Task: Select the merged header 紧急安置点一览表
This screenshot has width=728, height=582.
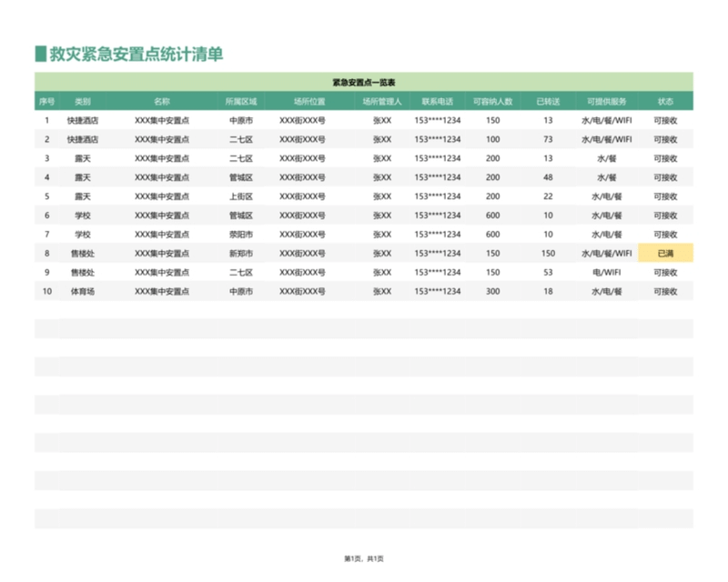Action: pos(363,83)
